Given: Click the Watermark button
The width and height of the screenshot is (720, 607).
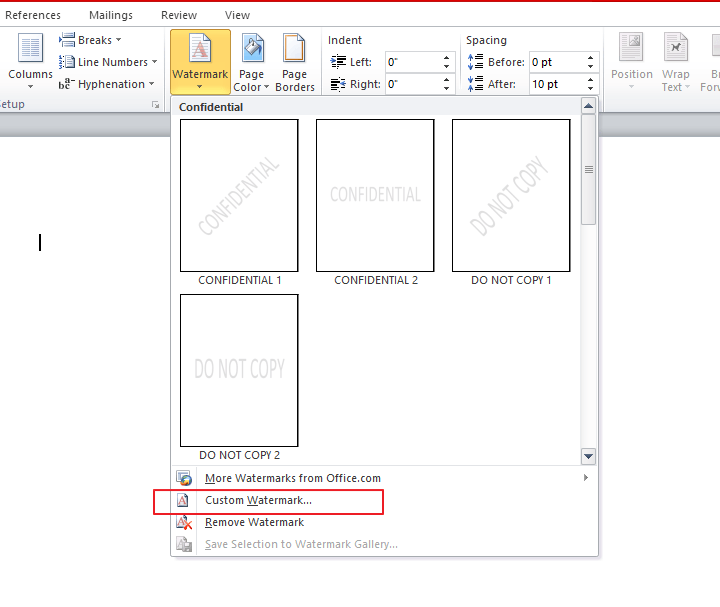Looking at the screenshot, I should tap(200, 62).
